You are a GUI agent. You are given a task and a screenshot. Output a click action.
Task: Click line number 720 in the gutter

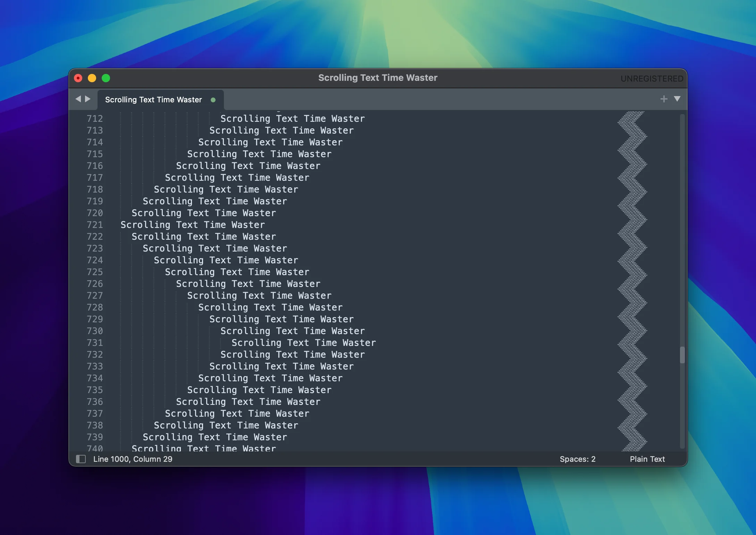point(95,213)
